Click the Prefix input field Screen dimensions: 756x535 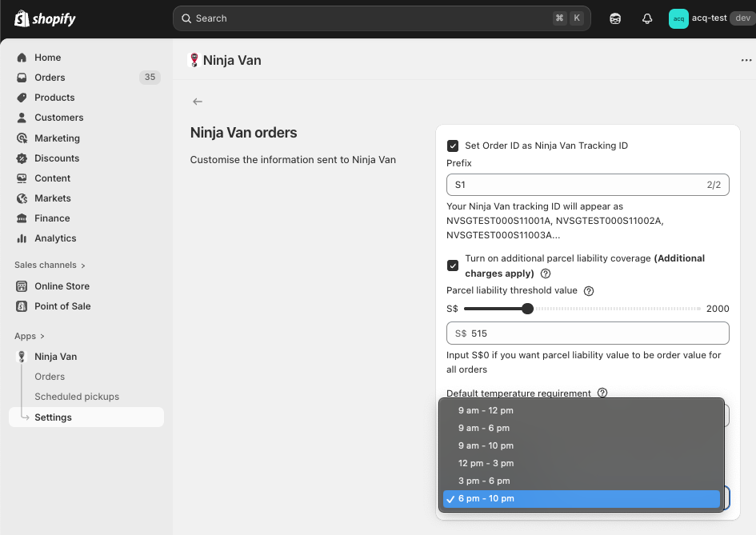(x=576, y=185)
